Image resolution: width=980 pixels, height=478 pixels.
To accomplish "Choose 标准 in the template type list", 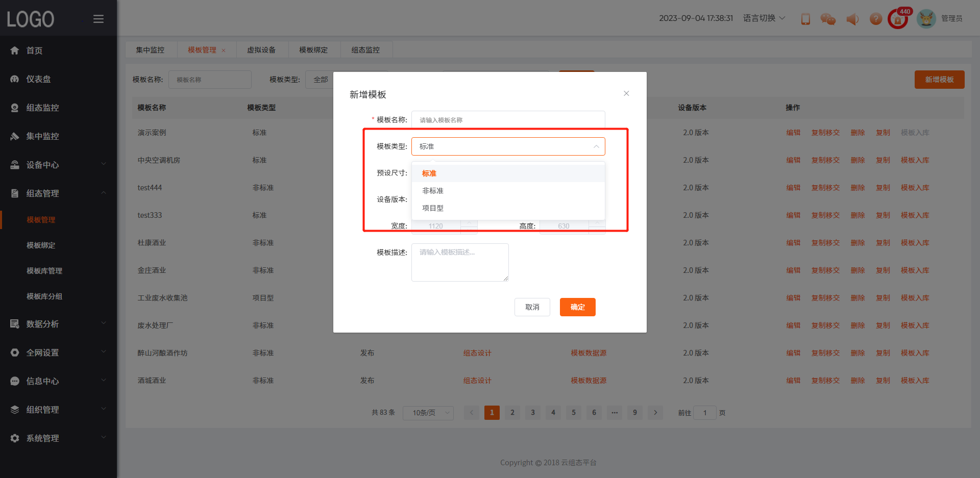I will pyautogui.click(x=508, y=173).
